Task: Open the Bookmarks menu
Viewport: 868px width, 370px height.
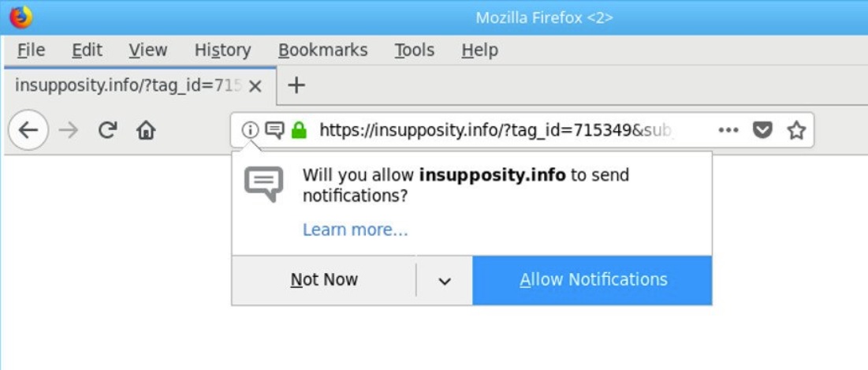Action: pyautogui.click(x=322, y=50)
